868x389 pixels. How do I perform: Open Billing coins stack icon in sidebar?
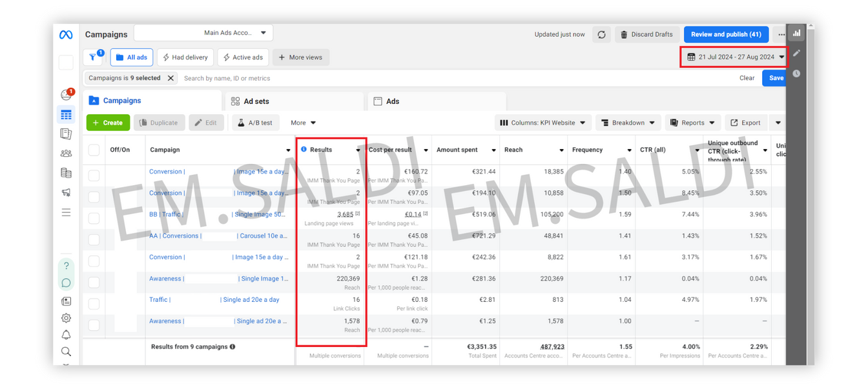click(66, 173)
